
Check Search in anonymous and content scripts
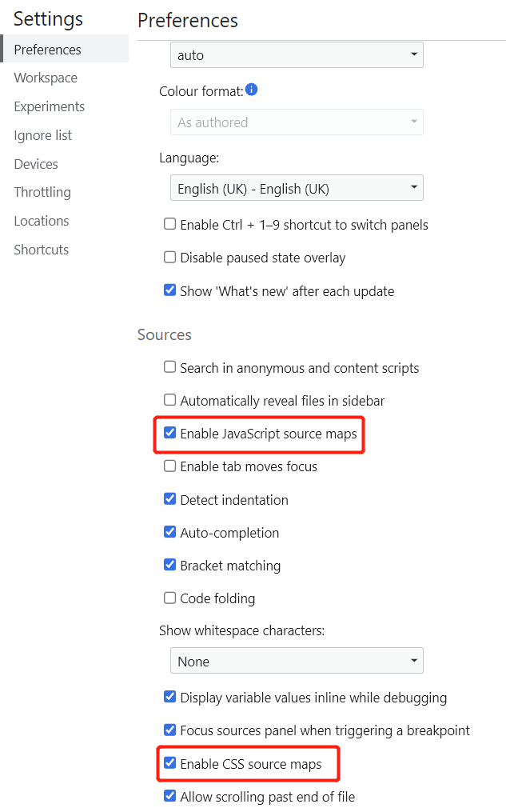pyautogui.click(x=169, y=367)
